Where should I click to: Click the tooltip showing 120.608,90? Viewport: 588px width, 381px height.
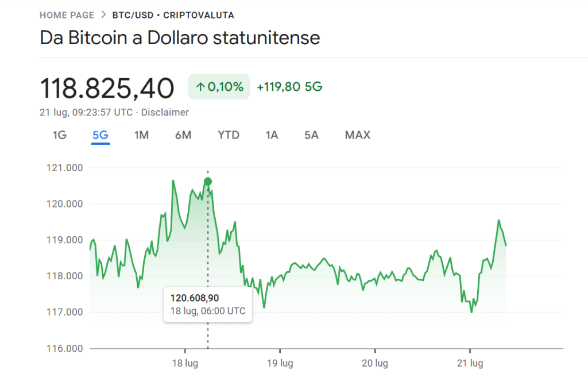207,304
